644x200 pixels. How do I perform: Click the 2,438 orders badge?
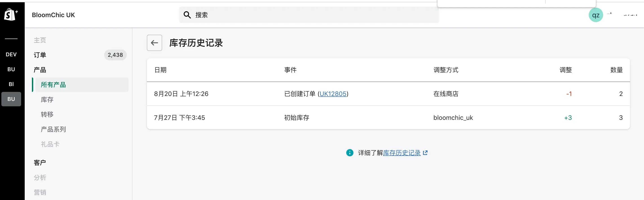pyautogui.click(x=115, y=55)
